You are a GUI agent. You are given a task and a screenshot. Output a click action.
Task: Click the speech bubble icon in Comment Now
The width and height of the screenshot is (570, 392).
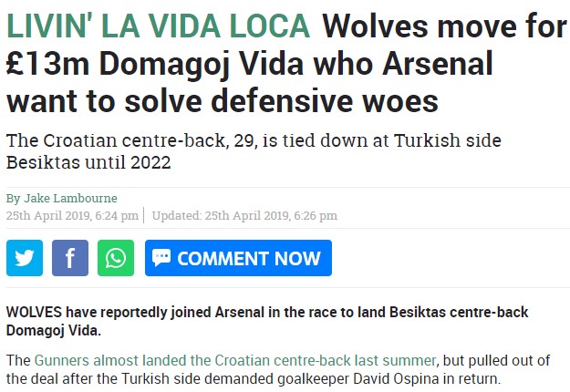[161, 258]
